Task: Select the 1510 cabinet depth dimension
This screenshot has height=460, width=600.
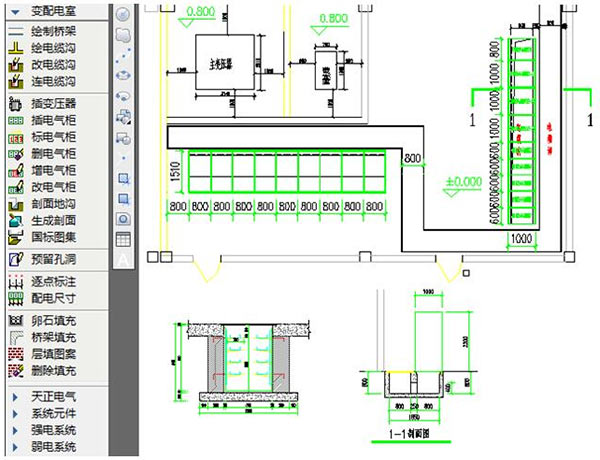Action: tap(175, 171)
